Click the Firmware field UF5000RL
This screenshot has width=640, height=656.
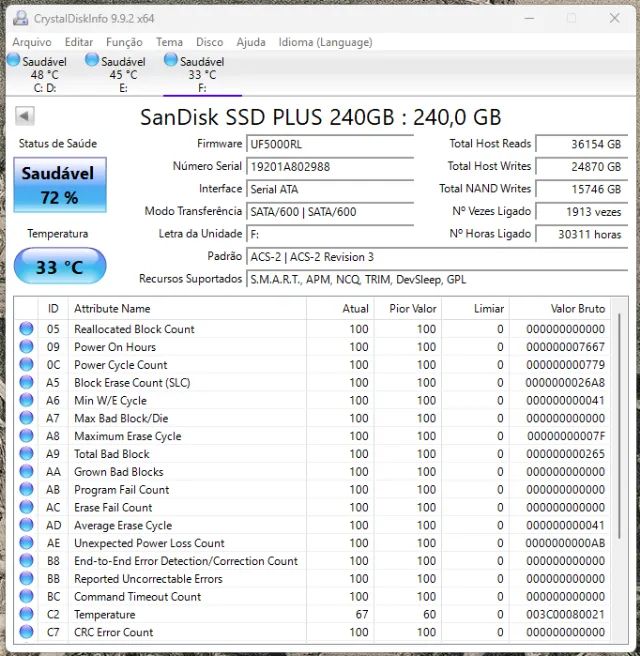330,144
